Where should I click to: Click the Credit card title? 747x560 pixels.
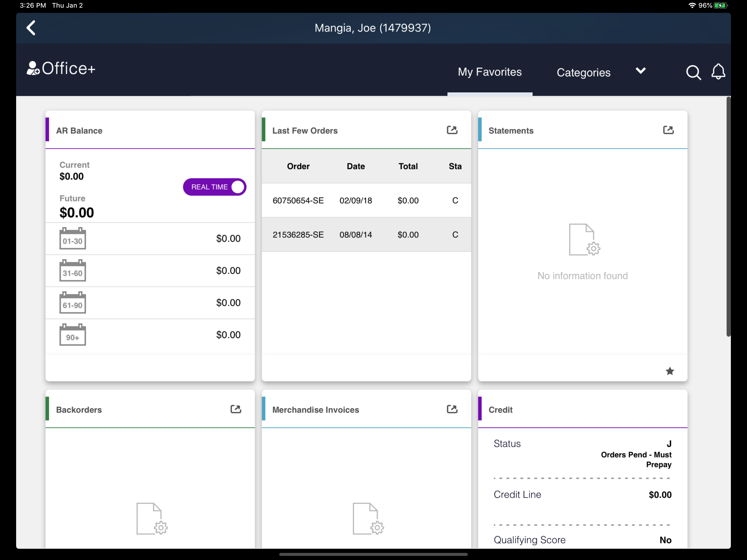tap(500, 410)
